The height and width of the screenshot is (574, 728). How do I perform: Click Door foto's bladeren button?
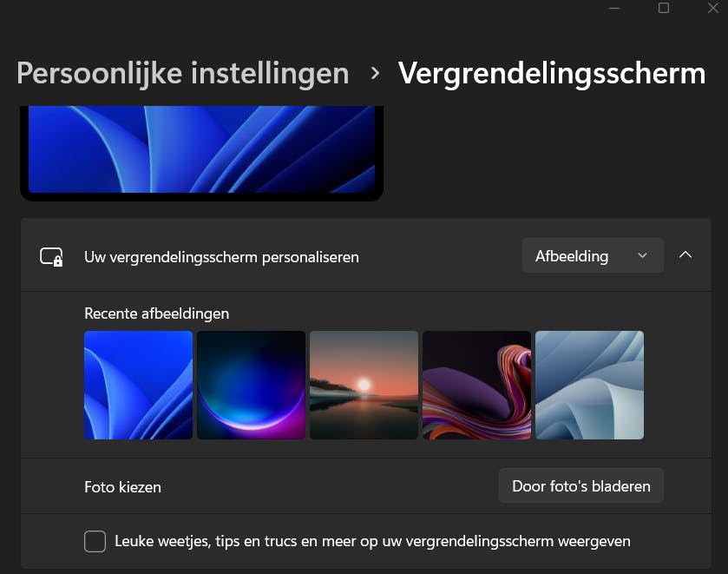[581, 486]
